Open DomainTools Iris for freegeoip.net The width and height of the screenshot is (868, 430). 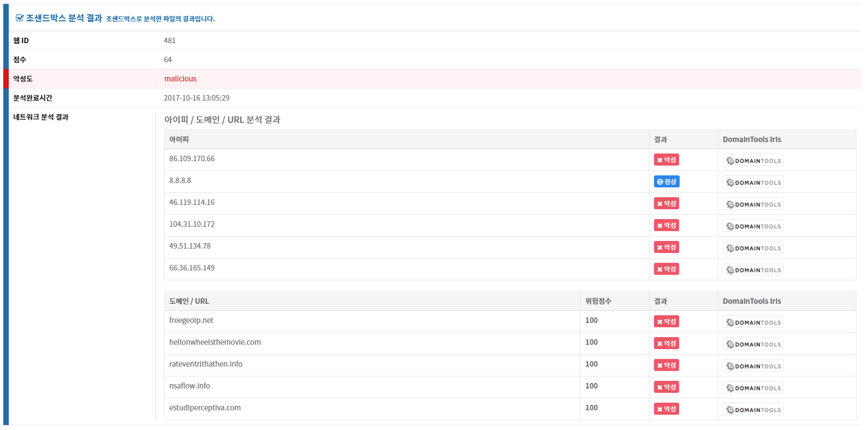753,322
